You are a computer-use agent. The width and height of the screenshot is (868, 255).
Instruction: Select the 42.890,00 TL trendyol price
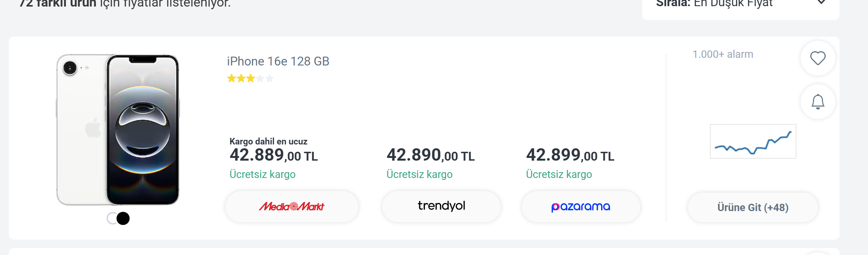point(431,155)
